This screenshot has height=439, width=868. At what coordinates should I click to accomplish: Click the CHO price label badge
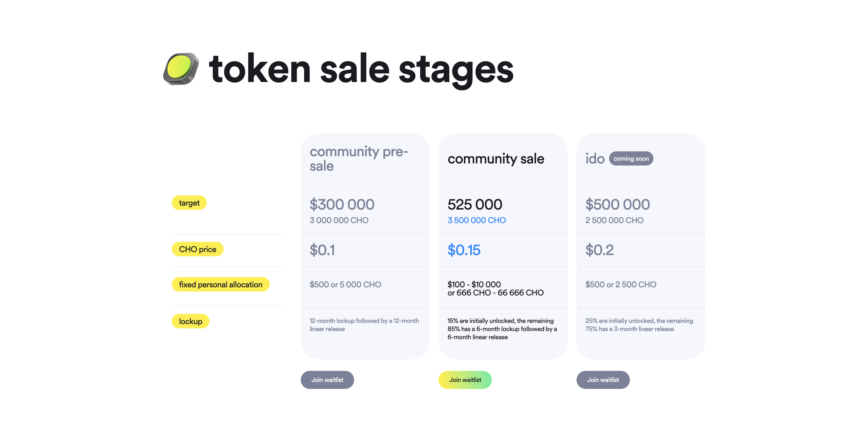point(197,249)
